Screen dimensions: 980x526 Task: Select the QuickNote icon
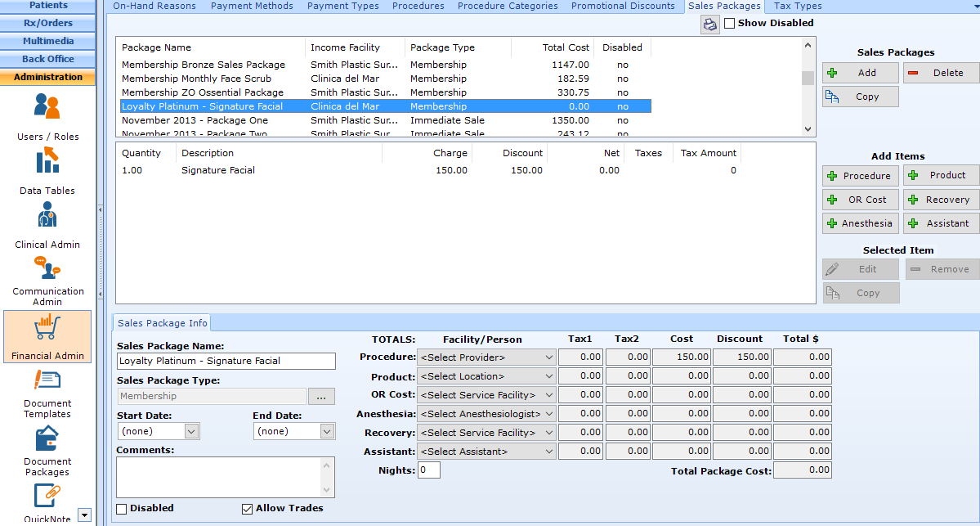[x=47, y=497]
